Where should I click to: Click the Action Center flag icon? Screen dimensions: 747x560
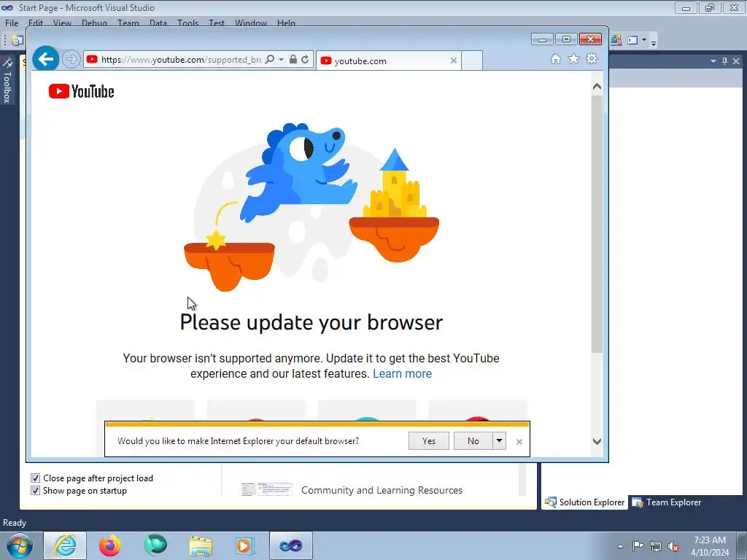pyautogui.click(x=638, y=546)
